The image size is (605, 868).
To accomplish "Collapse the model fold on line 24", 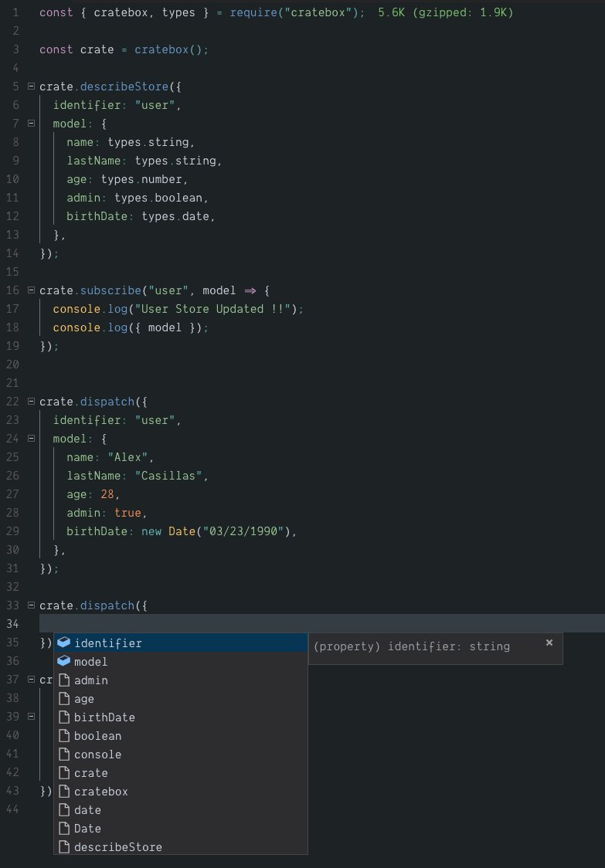I will point(31,439).
